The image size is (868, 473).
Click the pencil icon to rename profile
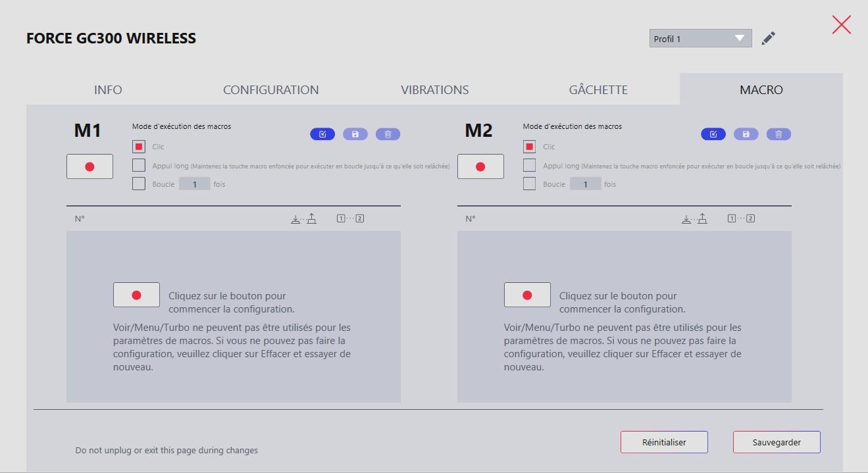click(768, 39)
